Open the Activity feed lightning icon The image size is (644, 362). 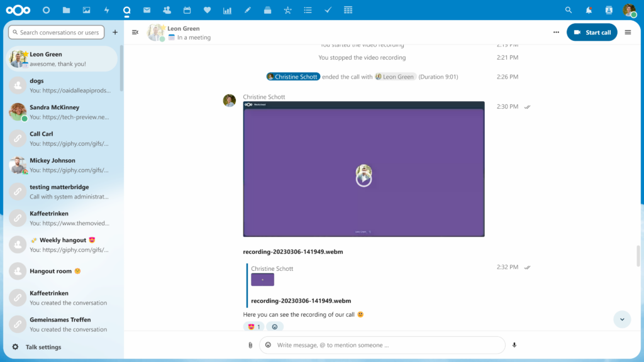point(106,9)
